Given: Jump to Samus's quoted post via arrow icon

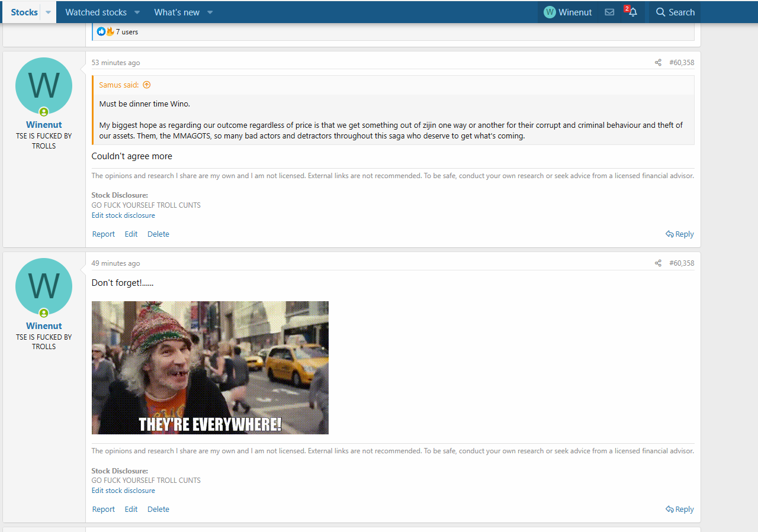Looking at the screenshot, I should point(147,85).
